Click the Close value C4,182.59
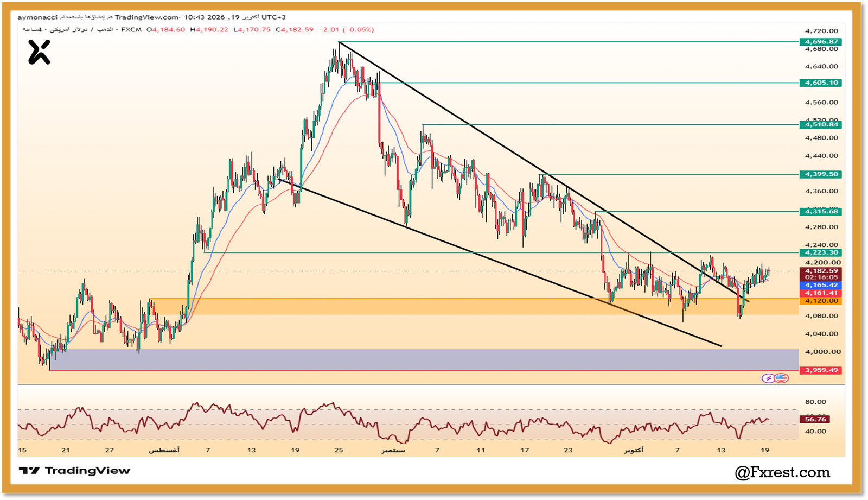 click(295, 30)
